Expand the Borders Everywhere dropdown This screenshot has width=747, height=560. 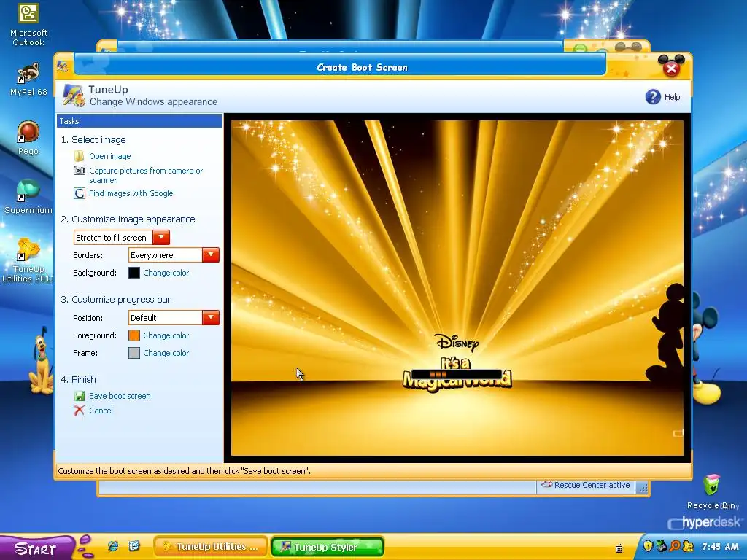coord(211,254)
